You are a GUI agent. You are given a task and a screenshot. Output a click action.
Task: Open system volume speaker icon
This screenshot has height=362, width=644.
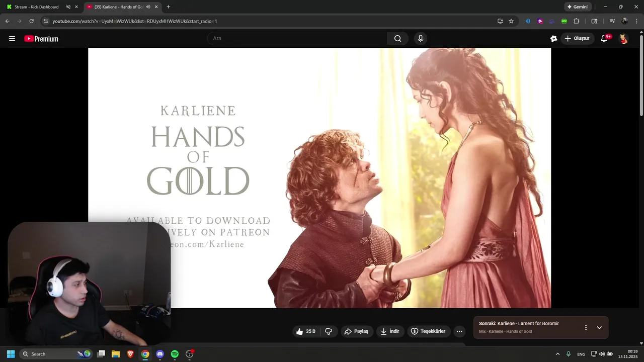602,354
